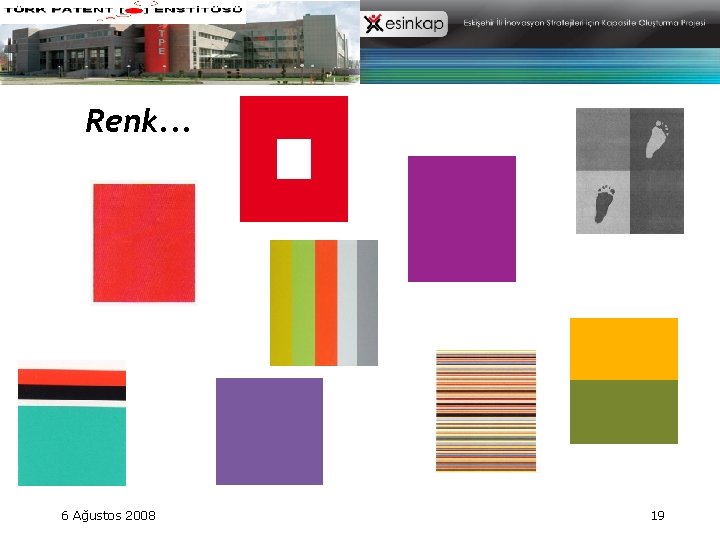This screenshot has width=720, height=540.
Task: Select the solid light red textured square
Action: [144, 243]
